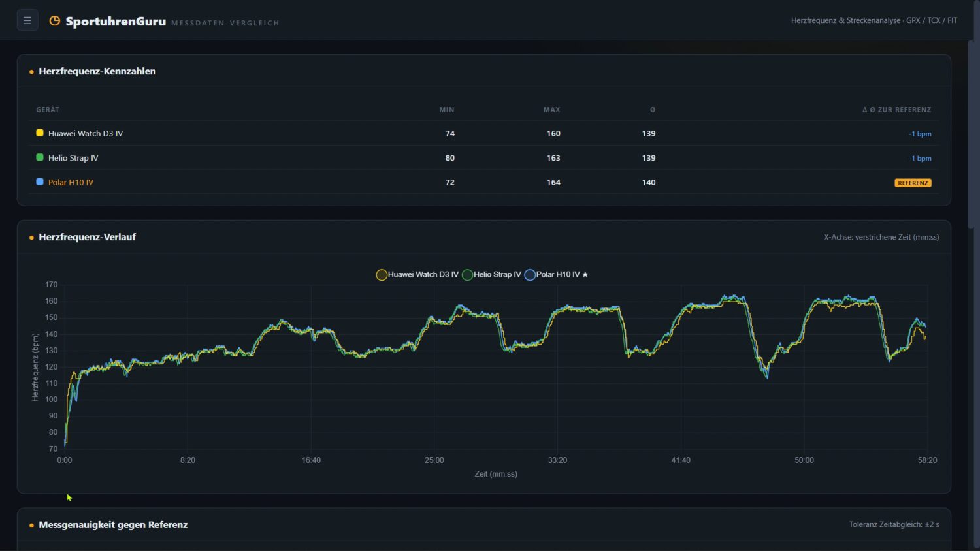Click the SportuhrenGuru title text
The image size is (980, 551).
pyautogui.click(x=116, y=22)
